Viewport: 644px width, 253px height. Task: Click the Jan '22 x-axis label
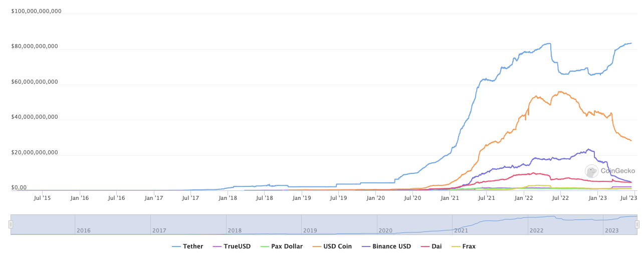pyautogui.click(x=524, y=198)
